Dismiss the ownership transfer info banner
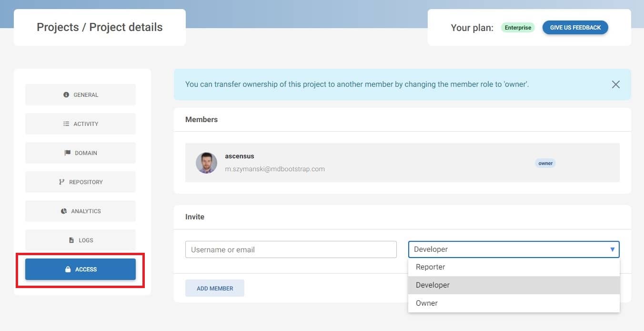Image resolution: width=644 pixels, height=331 pixels. pyautogui.click(x=615, y=84)
